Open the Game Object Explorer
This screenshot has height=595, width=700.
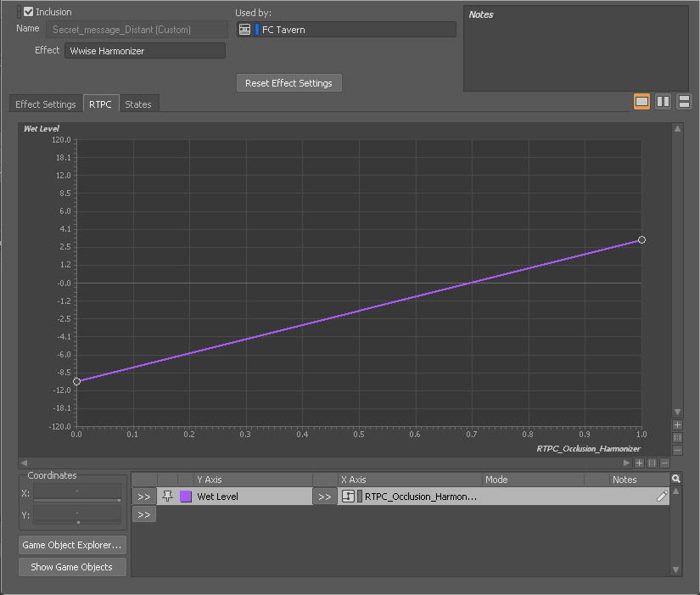72,545
